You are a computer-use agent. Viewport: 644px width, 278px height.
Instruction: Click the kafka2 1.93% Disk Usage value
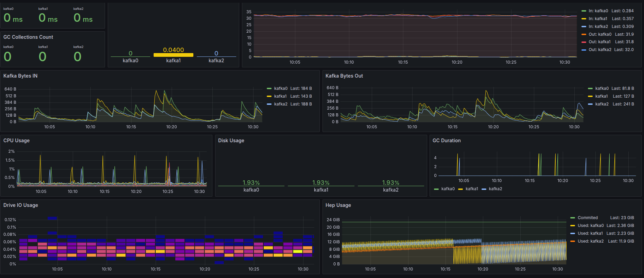click(391, 183)
